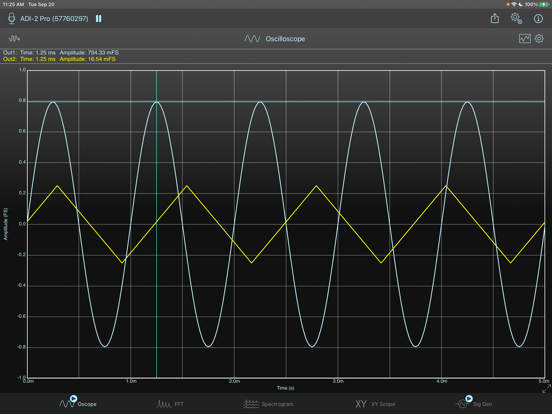The image size is (552, 414).
Task: Switch to the XY Scope tab
Action: 375,404
